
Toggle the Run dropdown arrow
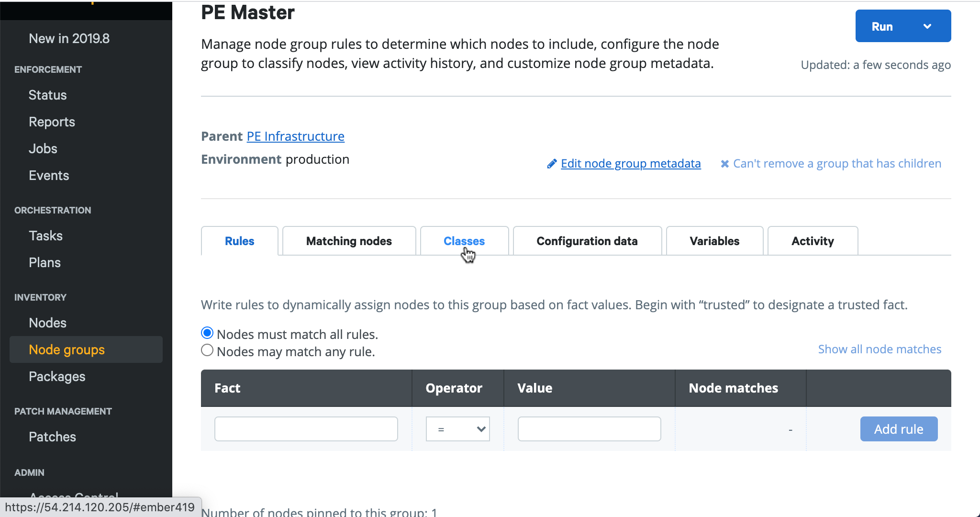point(929,27)
